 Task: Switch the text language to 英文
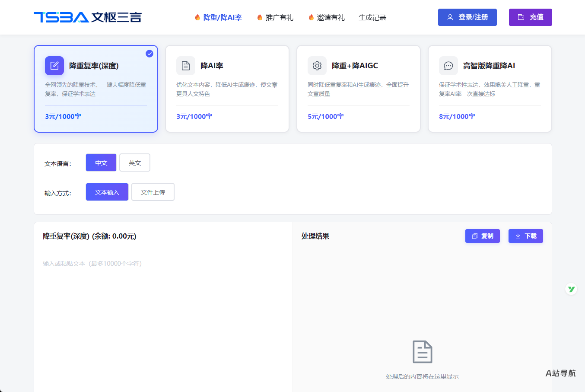point(135,163)
